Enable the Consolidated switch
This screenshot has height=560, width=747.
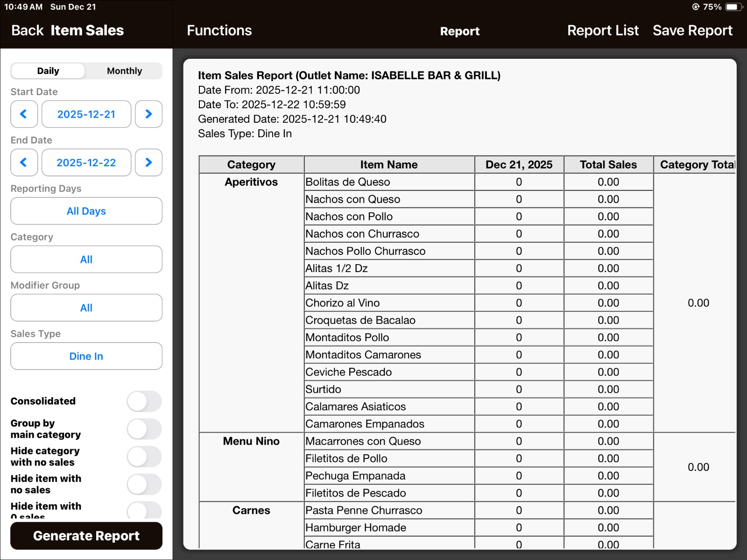[144, 401]
